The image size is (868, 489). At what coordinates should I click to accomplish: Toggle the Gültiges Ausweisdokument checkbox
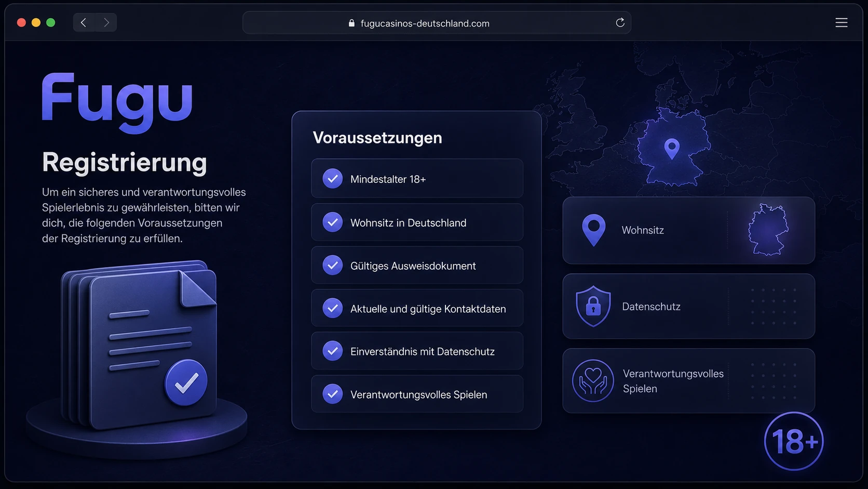(332, 266)
